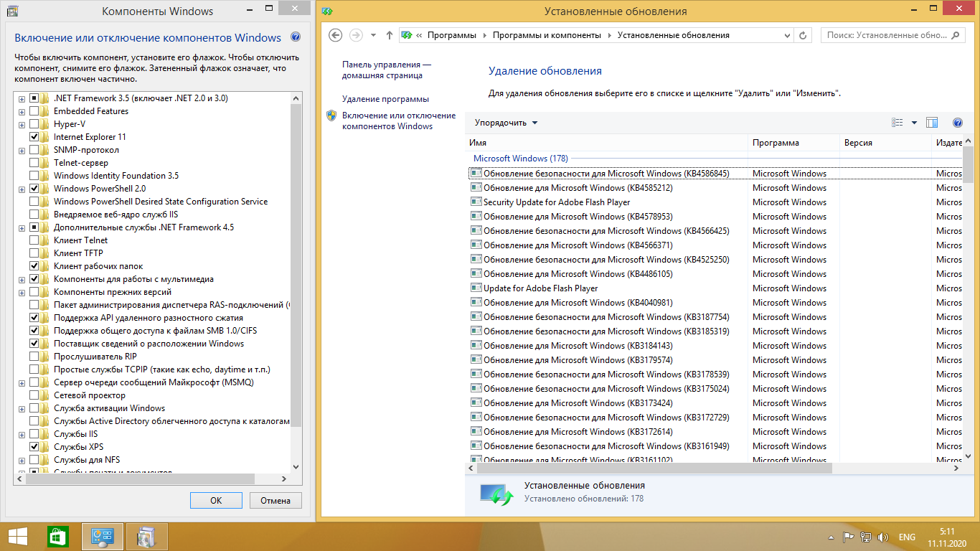Open the Упорядочить dropdown

click(x=506, y=123)
